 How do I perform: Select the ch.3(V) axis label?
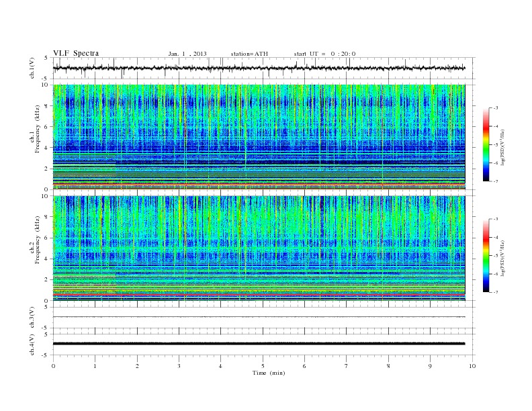(32, 318)
